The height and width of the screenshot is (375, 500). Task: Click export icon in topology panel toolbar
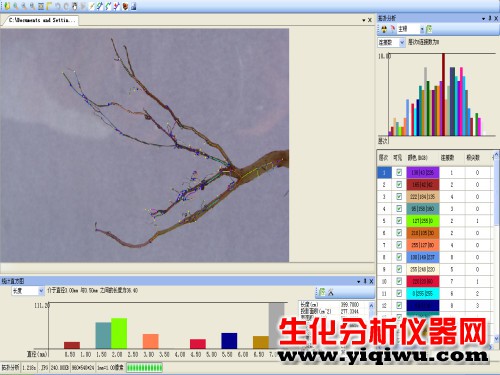429,29
